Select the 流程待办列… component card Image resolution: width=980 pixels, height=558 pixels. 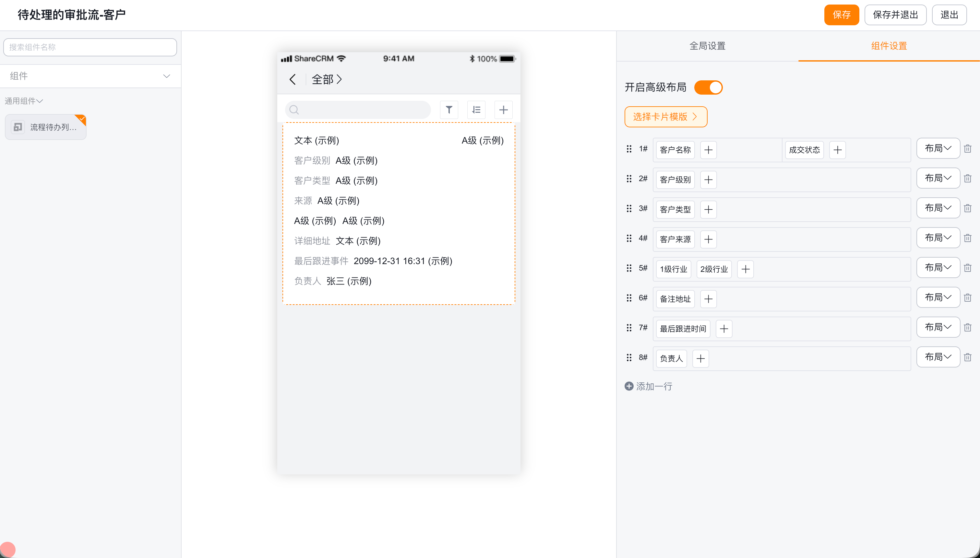46,127
